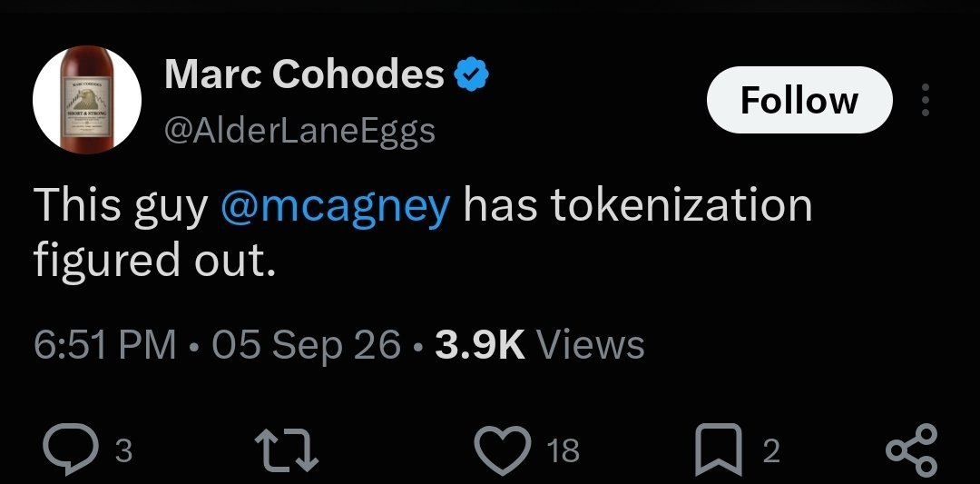Open the 3.9K Views count
This screenshot has width=980, height=484.
pos(539,345)
